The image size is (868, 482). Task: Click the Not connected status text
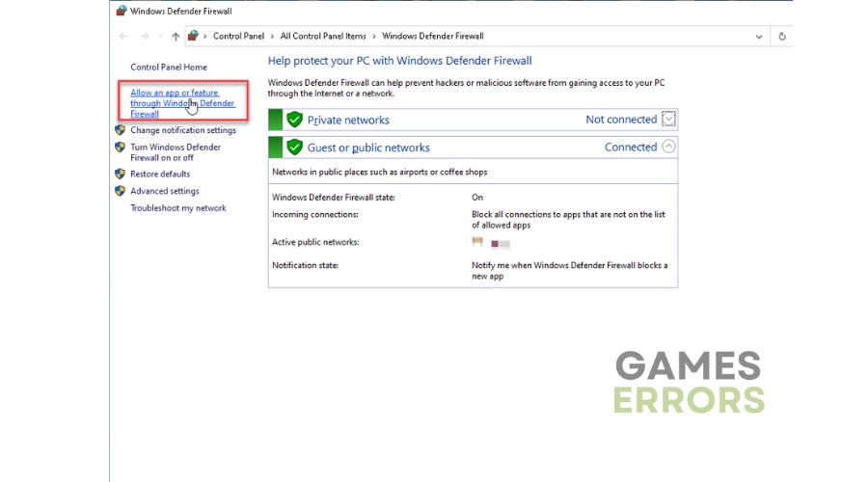pos(621,120)
